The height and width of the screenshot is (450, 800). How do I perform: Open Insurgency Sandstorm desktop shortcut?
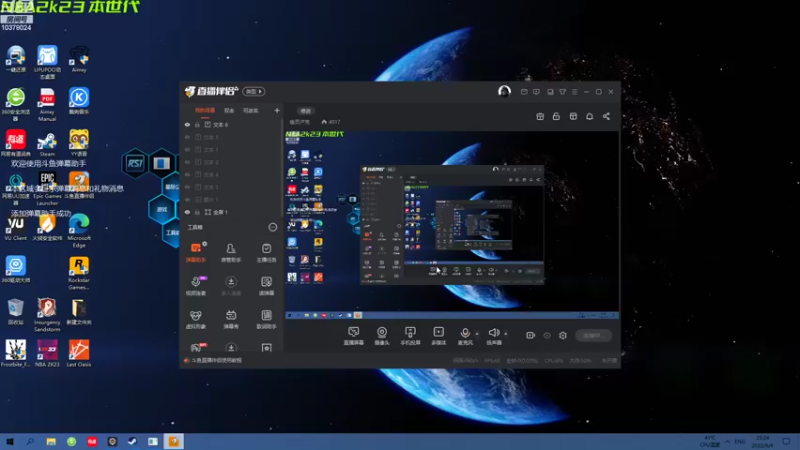(x=47, y=315)
